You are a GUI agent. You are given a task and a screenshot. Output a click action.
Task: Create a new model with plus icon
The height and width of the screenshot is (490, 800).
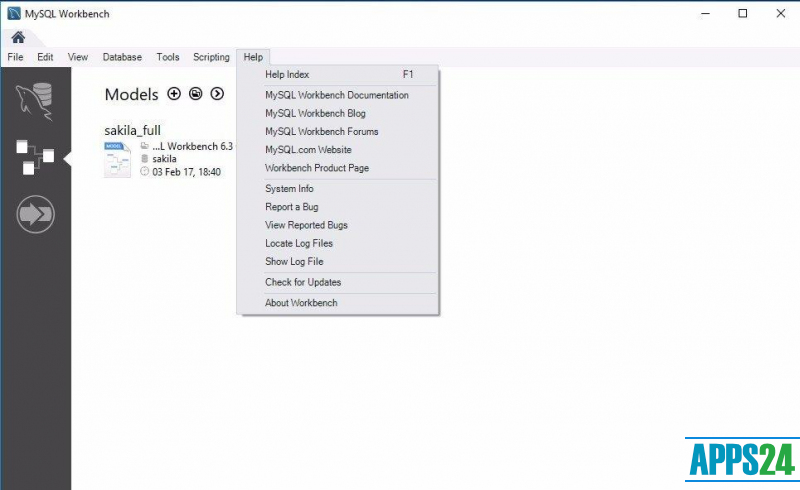[x=174, y=94]
